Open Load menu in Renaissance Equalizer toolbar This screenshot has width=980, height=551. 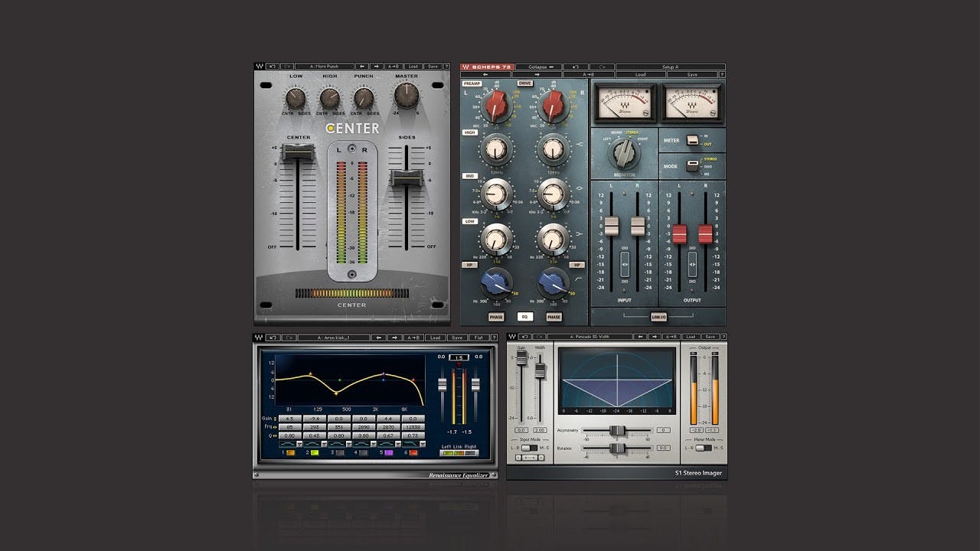click(x=435, y=337)
